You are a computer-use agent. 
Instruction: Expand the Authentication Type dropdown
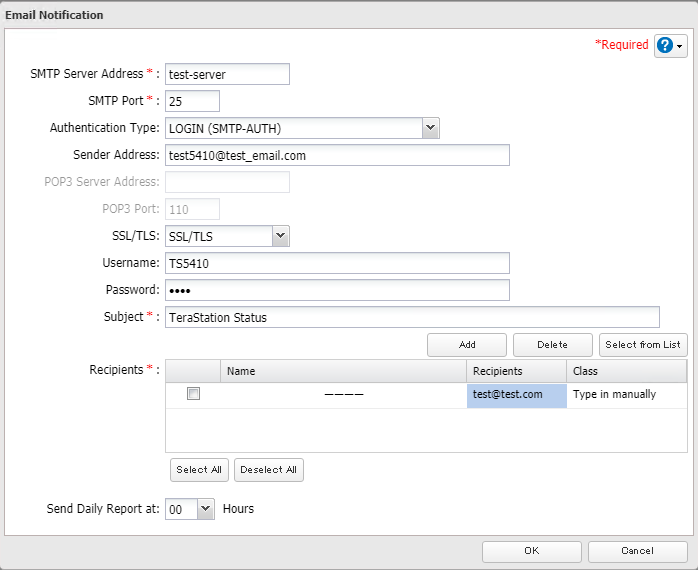click(430, 128)
